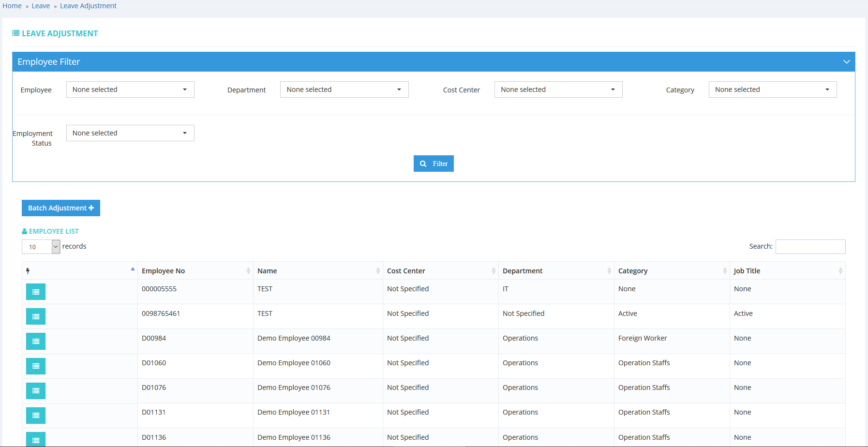Viewport: 868px width, 447px height.
Task: Click list icon for Demo Employee 01060
Action: click(36, 366)
